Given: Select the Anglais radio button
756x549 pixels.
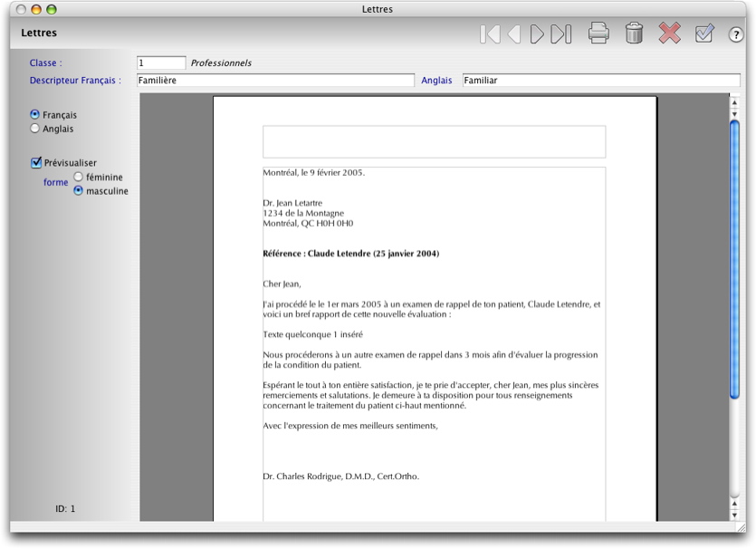Looking at the screenshot, I should (x=34, y=129).
